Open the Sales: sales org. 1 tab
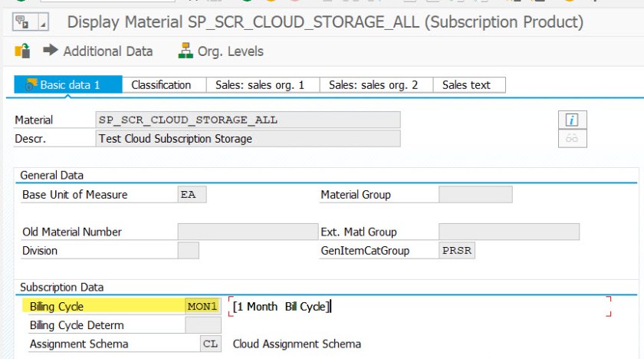Viewport: 644px width, 359px height. pyautogui.click(x=260, y=85)
